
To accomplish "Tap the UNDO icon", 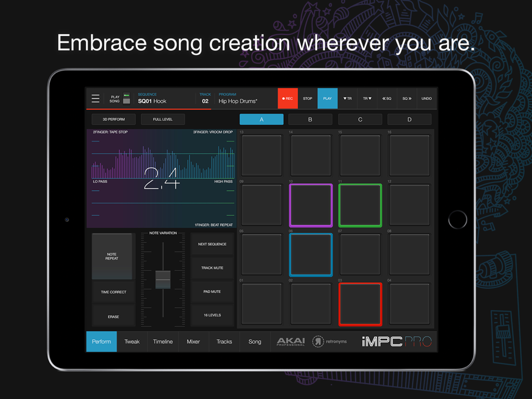I will click(x=426, y=98).
